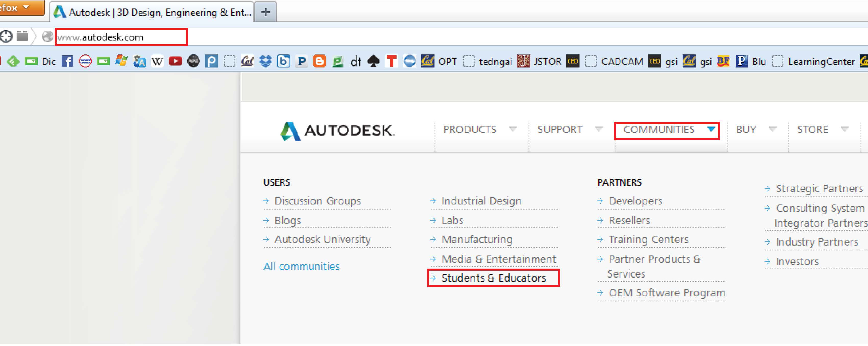Open the JSTOR bookmark

[539, 62]
